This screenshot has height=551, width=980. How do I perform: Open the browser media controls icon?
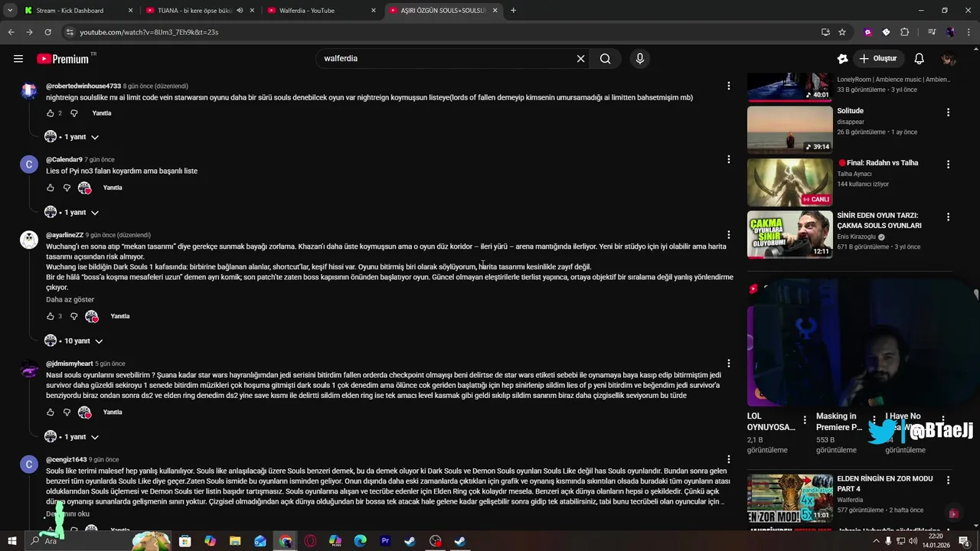point(931,32)
